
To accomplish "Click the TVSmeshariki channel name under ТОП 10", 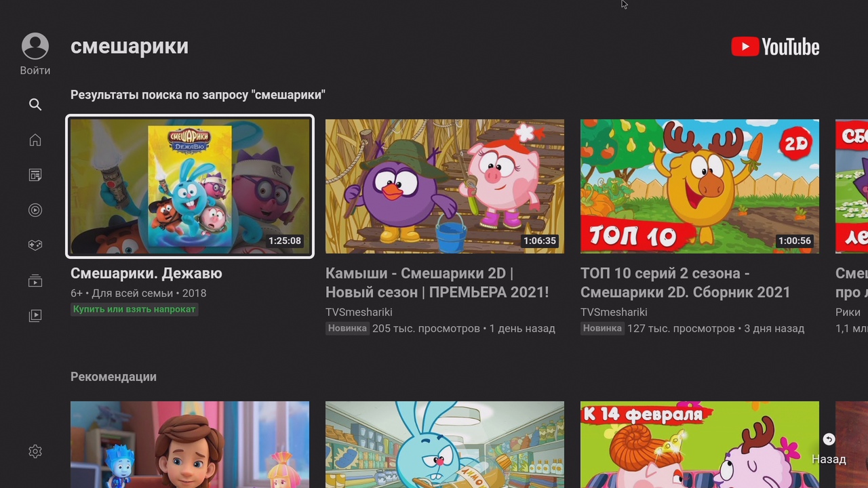I will [614, 312].
